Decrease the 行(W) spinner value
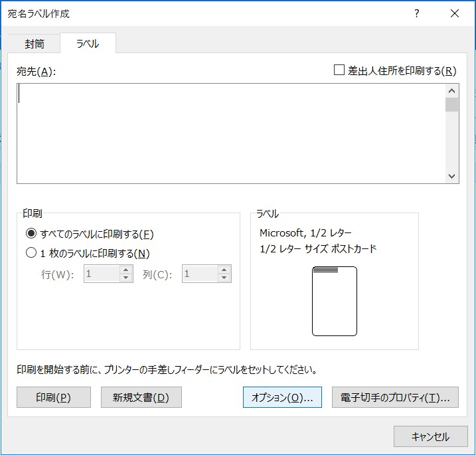This screenshot has width=476, height=455. tap(126, 278)
